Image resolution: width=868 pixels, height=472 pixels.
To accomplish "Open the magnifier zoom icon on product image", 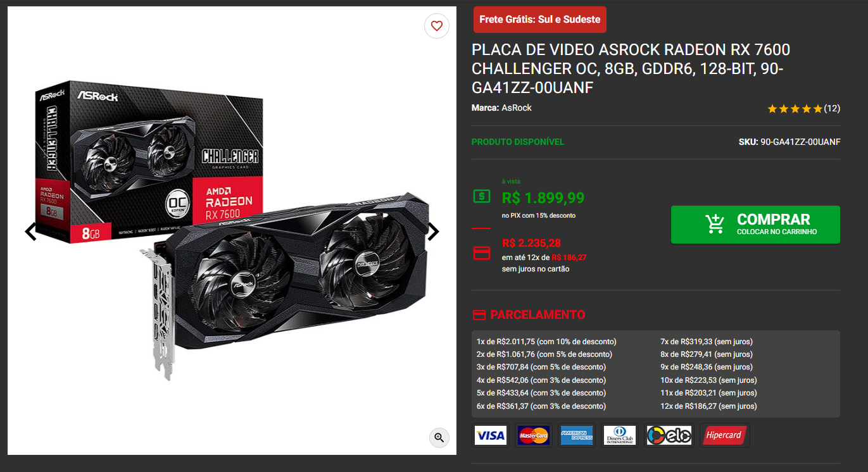I will pyautogui.click(x=439, y=437).
